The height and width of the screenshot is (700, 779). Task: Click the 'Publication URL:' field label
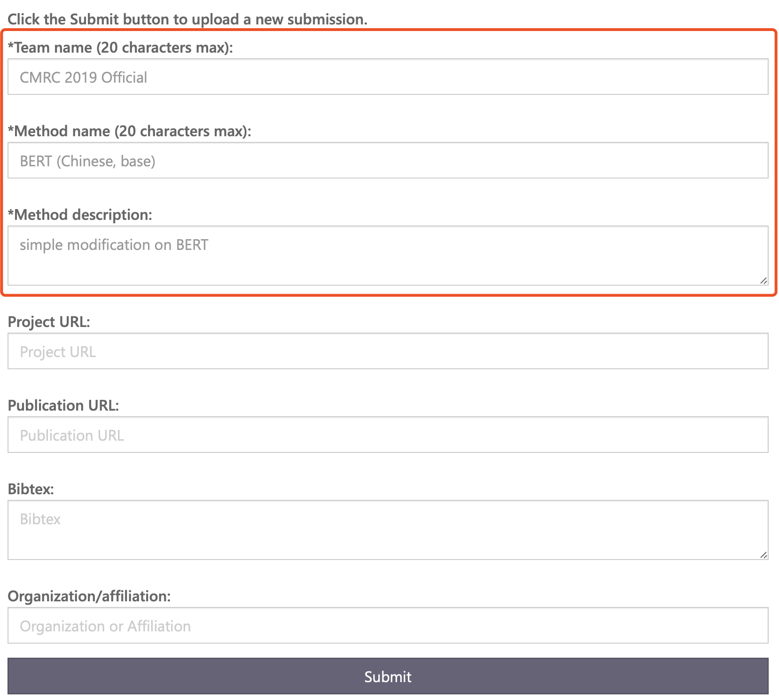pos(63,405)
